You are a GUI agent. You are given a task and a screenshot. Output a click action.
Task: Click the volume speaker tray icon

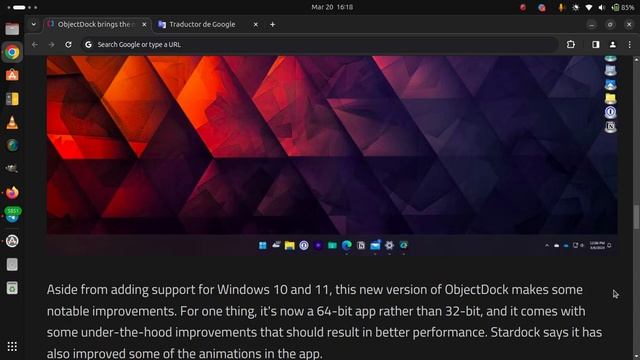tap(602, 7)
